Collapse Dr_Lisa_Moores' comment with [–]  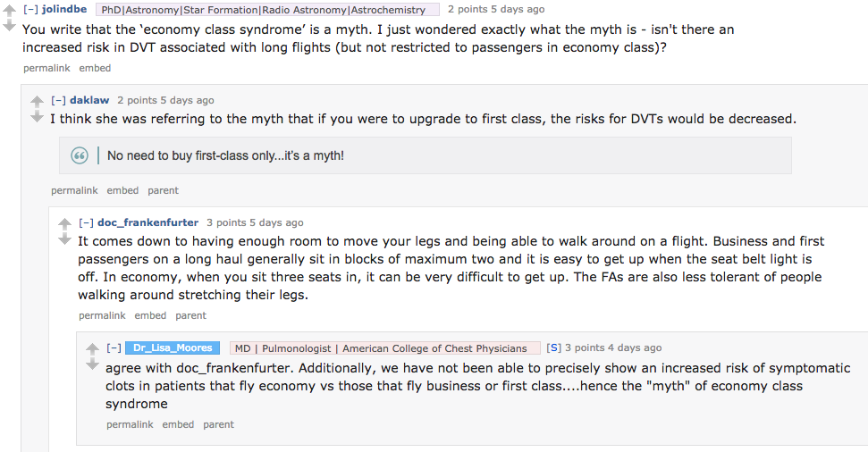click(114, 348)
